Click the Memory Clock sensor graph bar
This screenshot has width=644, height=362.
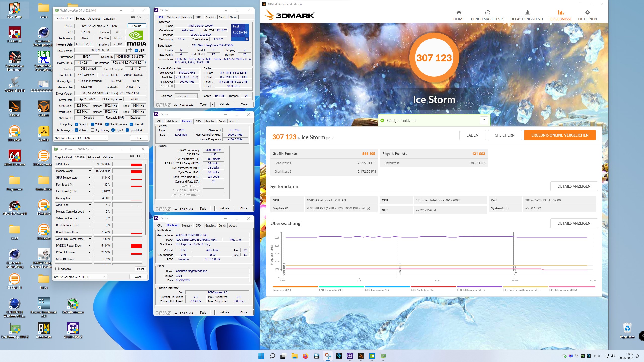pos(127,171)
